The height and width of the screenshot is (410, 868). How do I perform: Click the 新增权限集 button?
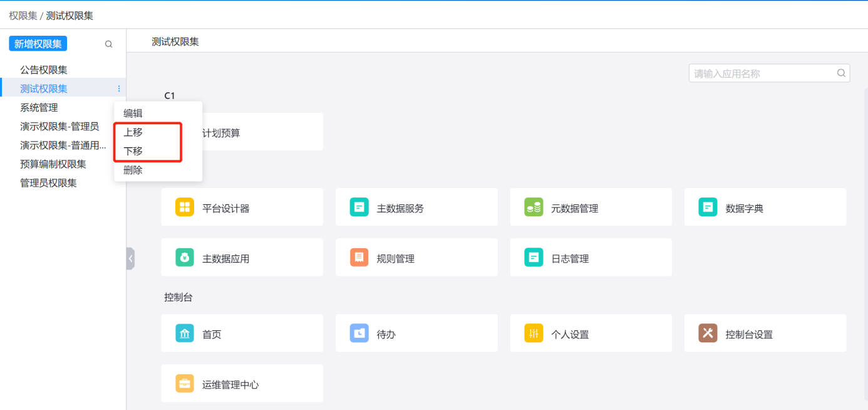(38, 44)
